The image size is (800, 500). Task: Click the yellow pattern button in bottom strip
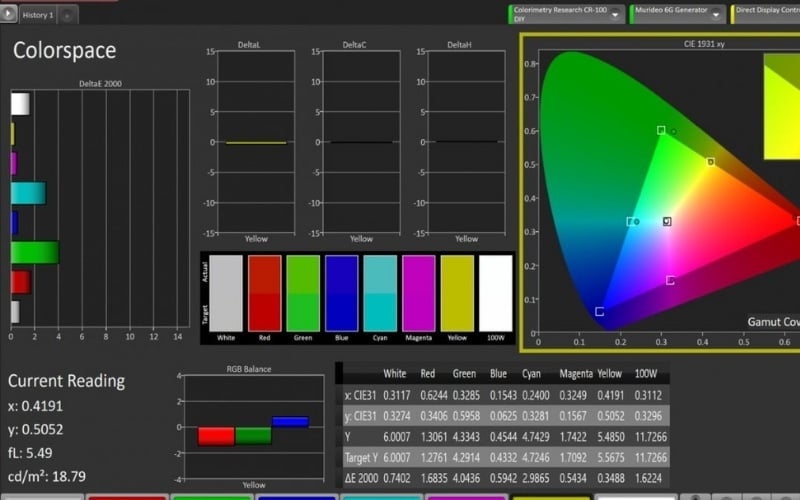550,497
